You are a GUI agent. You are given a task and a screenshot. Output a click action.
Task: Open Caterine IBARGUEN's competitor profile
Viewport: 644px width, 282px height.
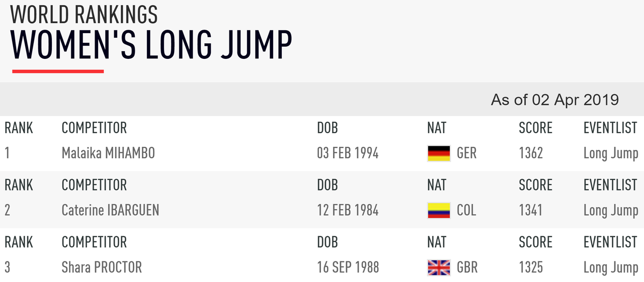110,210
